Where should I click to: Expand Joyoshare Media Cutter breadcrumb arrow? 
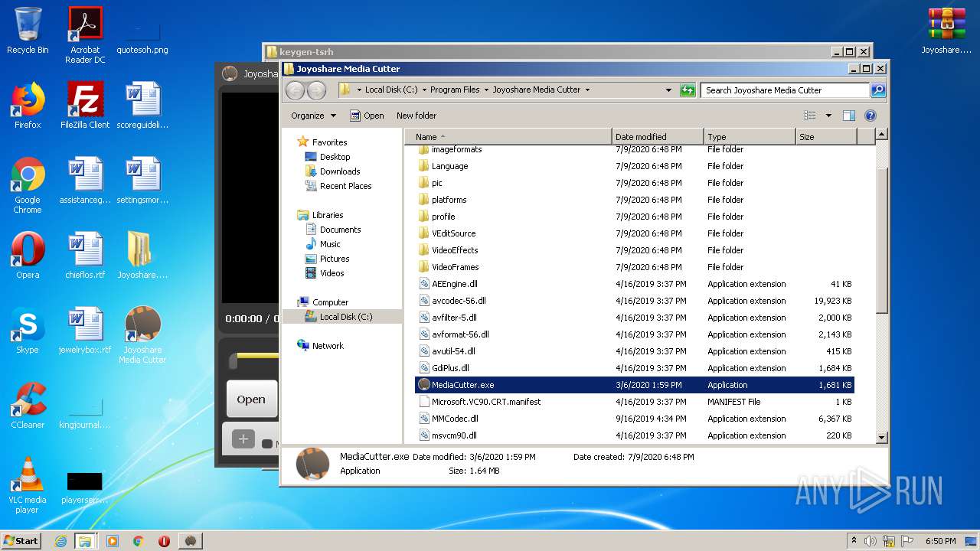tap(587, 90)
